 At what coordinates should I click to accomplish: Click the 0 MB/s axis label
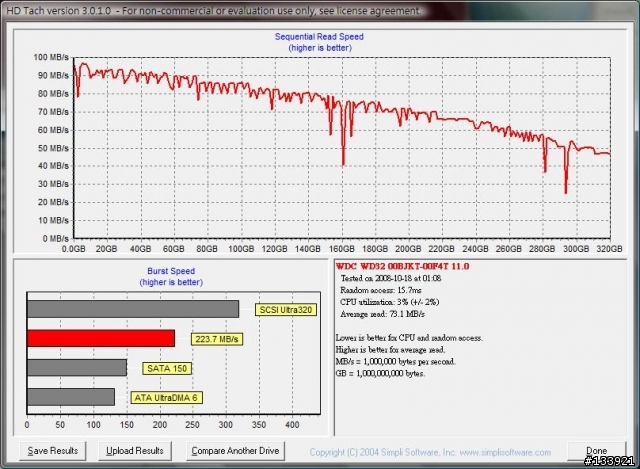pos(56,238)
